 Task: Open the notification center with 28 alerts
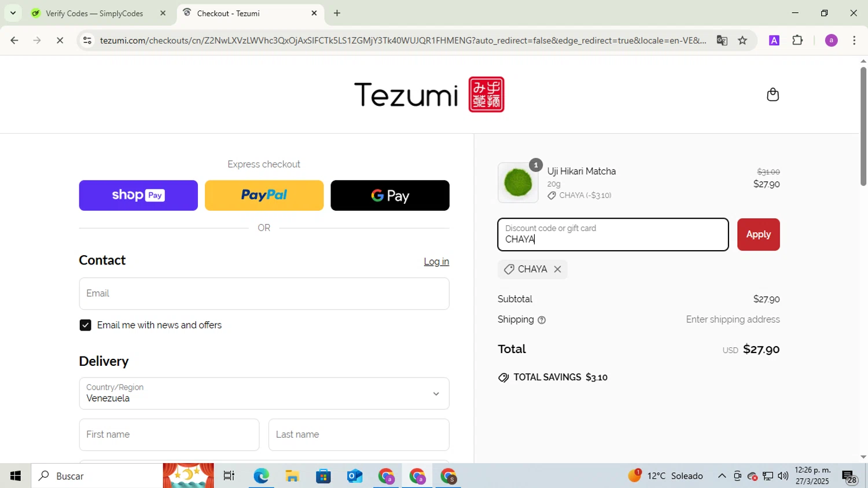[849, 476]
